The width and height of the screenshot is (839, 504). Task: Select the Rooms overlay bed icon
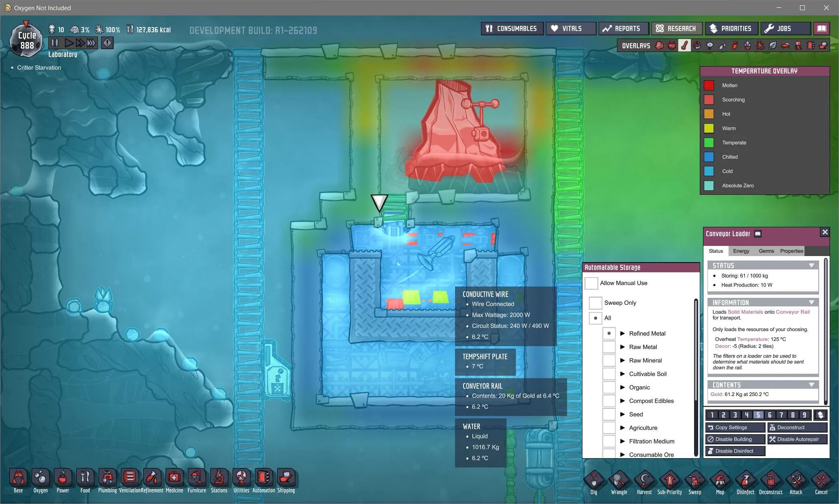(785, 45)
